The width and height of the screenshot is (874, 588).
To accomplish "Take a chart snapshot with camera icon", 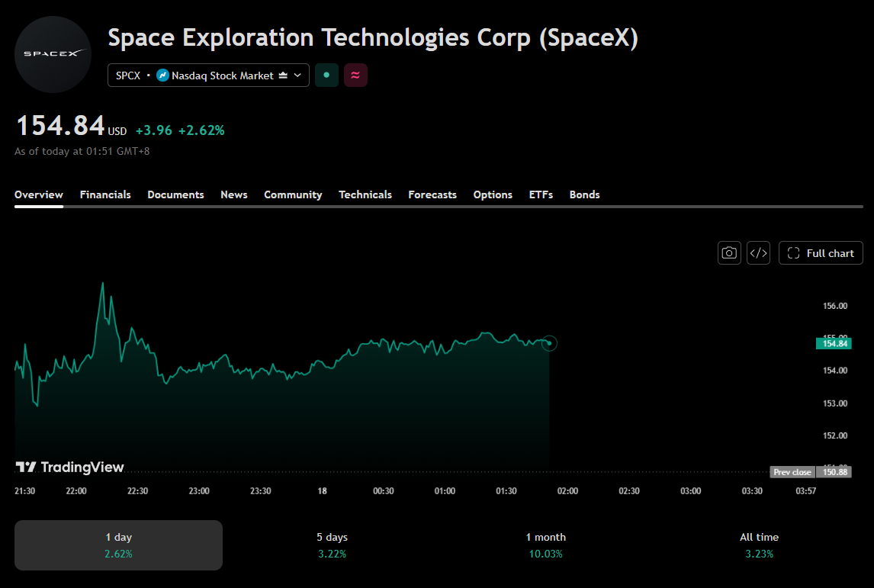I will click(x=729, y=253).
